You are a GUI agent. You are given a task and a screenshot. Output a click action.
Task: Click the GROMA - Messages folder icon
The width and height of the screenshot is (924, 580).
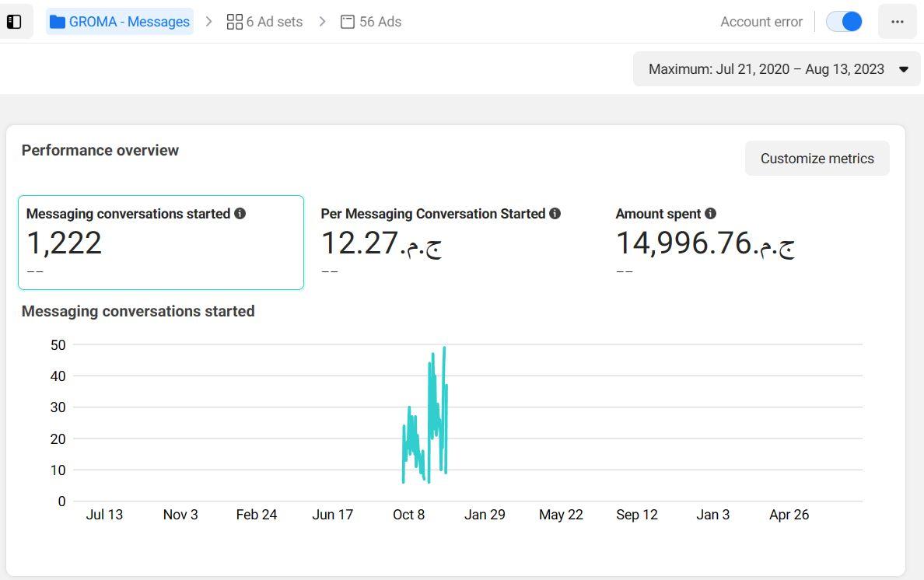[x=57, y=22]
